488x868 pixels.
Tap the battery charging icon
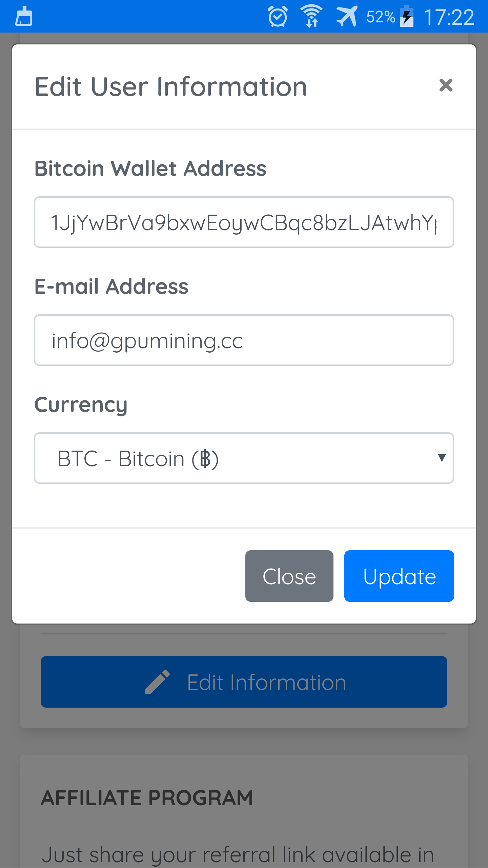pos(407,16)
